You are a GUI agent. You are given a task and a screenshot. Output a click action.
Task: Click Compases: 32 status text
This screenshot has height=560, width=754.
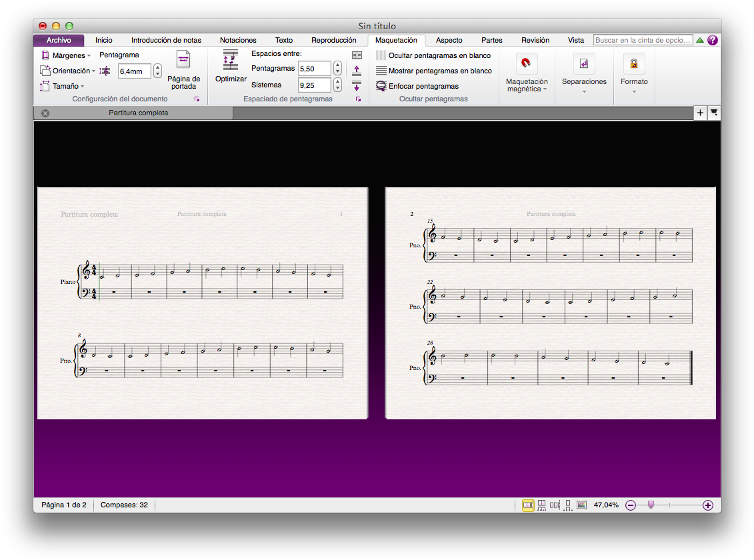coord(124,505)
